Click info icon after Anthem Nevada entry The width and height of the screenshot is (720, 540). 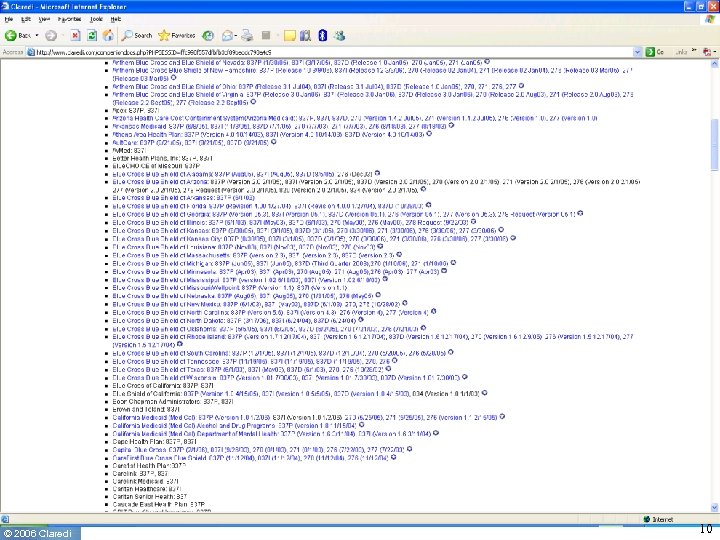[487, 62]
